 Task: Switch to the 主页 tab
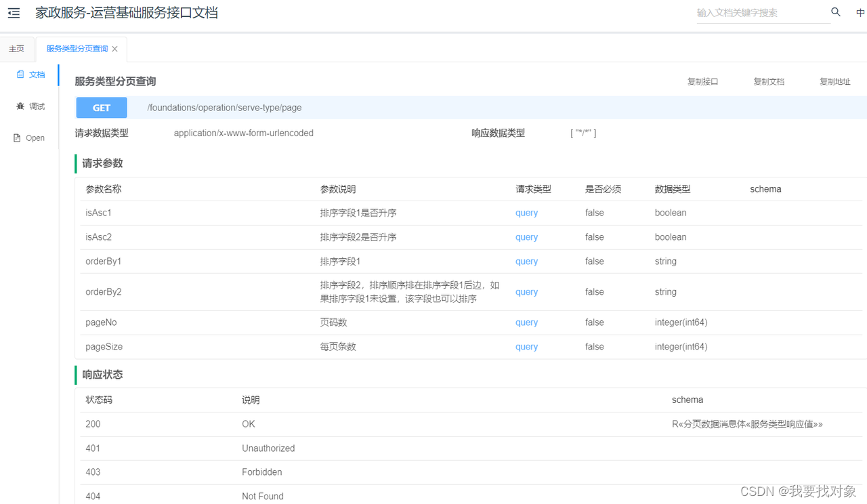[16, 49]
